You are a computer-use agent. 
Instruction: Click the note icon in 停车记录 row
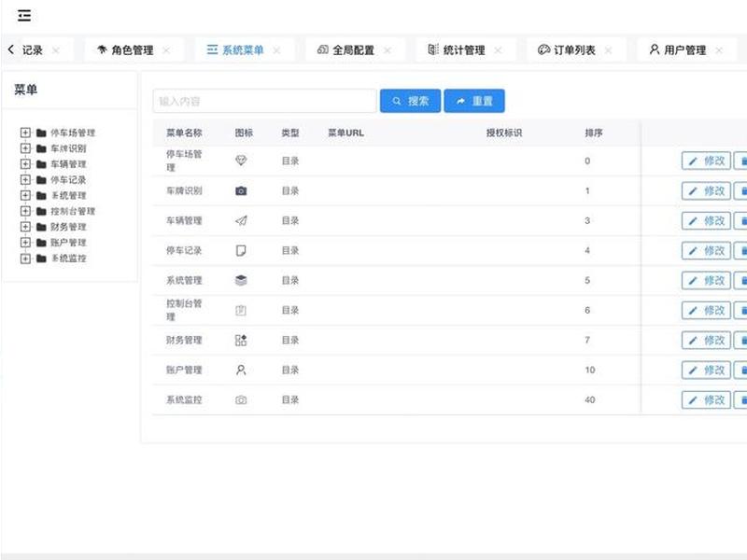(x=241, y=250)
